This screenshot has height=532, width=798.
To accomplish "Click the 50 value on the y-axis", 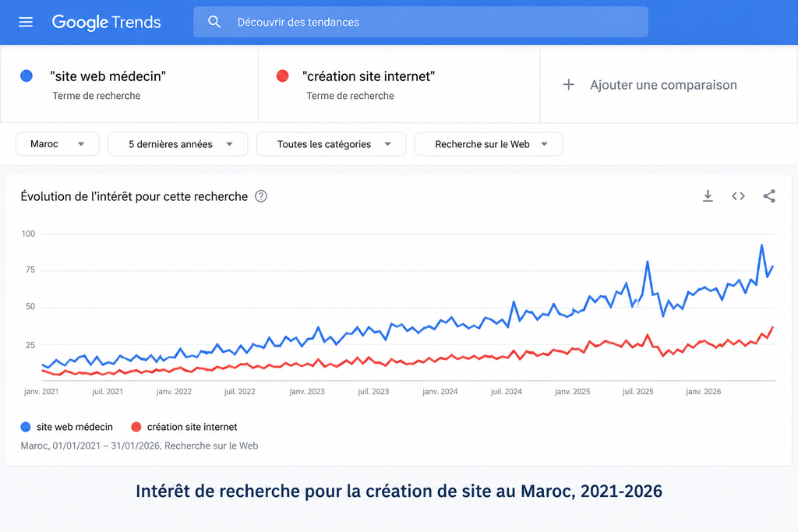I will [30, 307].
